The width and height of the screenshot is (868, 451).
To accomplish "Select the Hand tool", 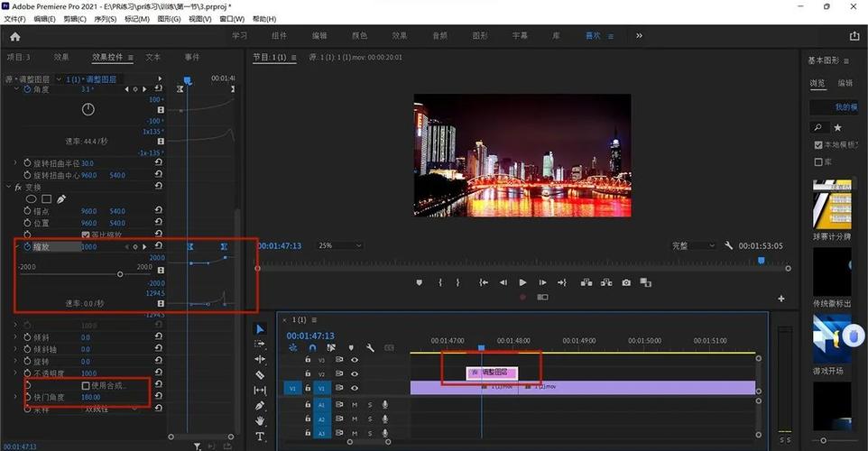I will click(260, 421).
